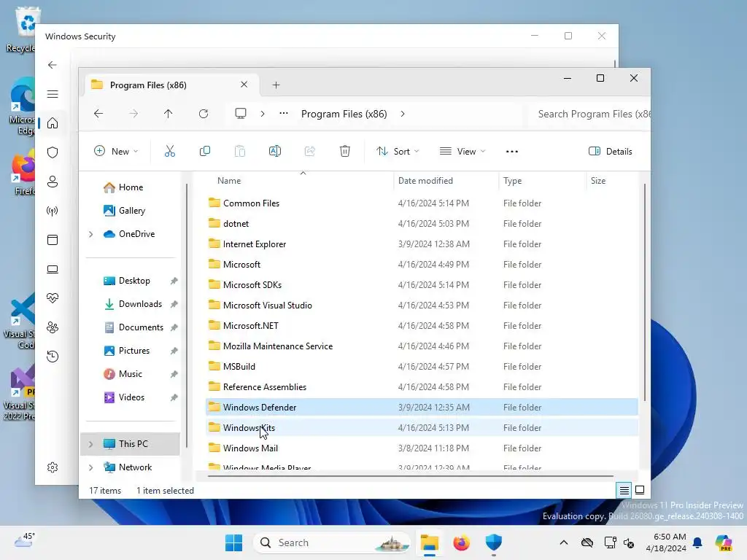Select the dotnet folder

(x=422, y=224)
